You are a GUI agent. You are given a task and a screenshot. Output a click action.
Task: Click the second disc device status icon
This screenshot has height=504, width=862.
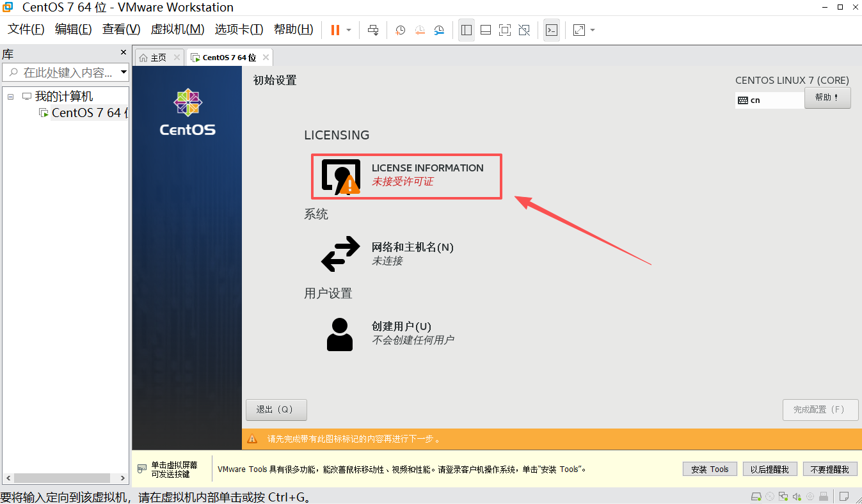click(x=810, y=496)
